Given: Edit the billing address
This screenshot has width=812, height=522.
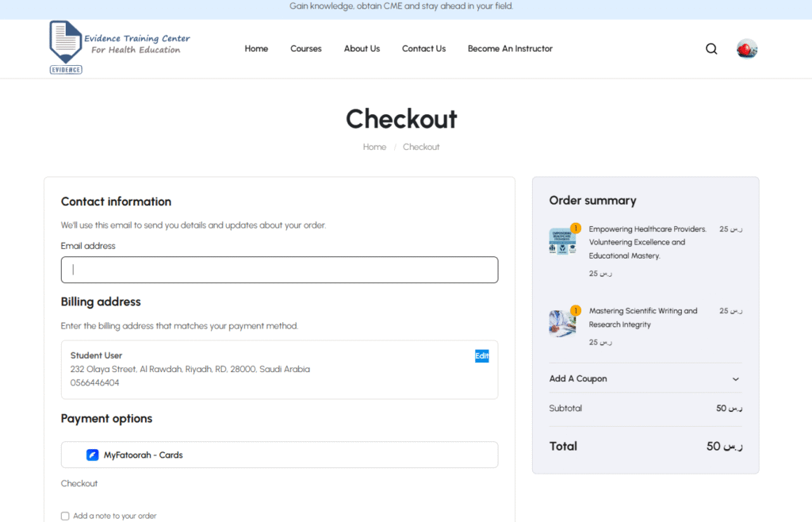Looking at the screenshot, I should coord(481,356).
